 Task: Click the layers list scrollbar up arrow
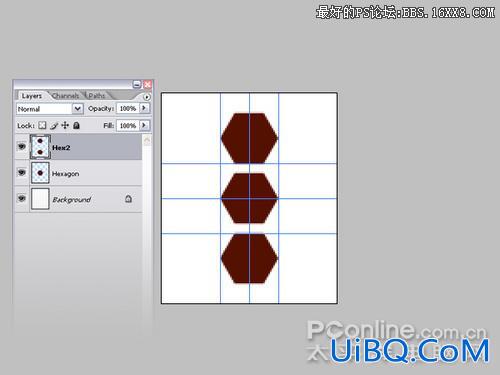(x=147, y=140)
